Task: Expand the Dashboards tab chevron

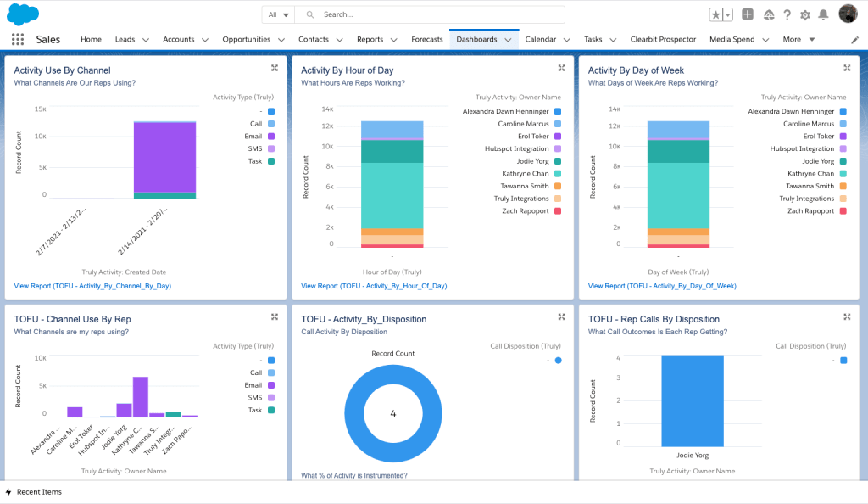Action: pos(508,39)
